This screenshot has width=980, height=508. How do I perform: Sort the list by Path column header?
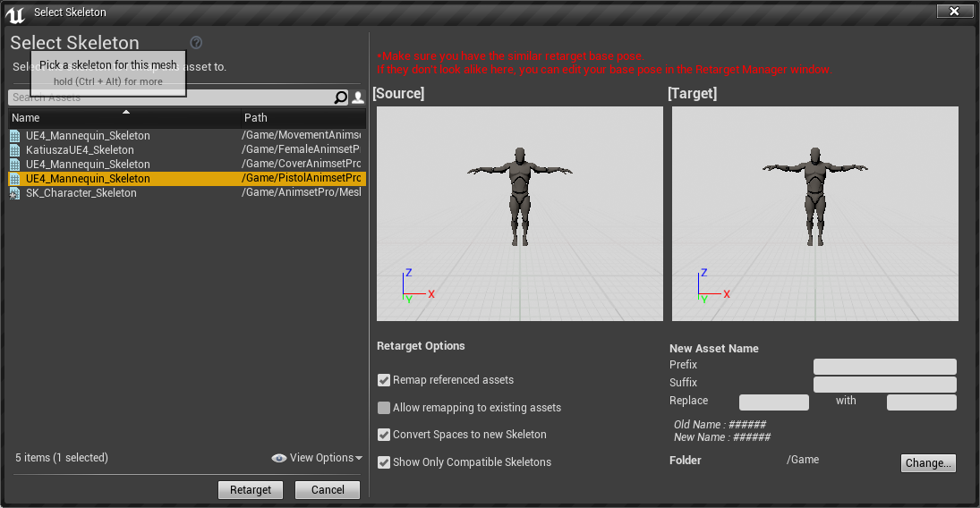(303, 117)
